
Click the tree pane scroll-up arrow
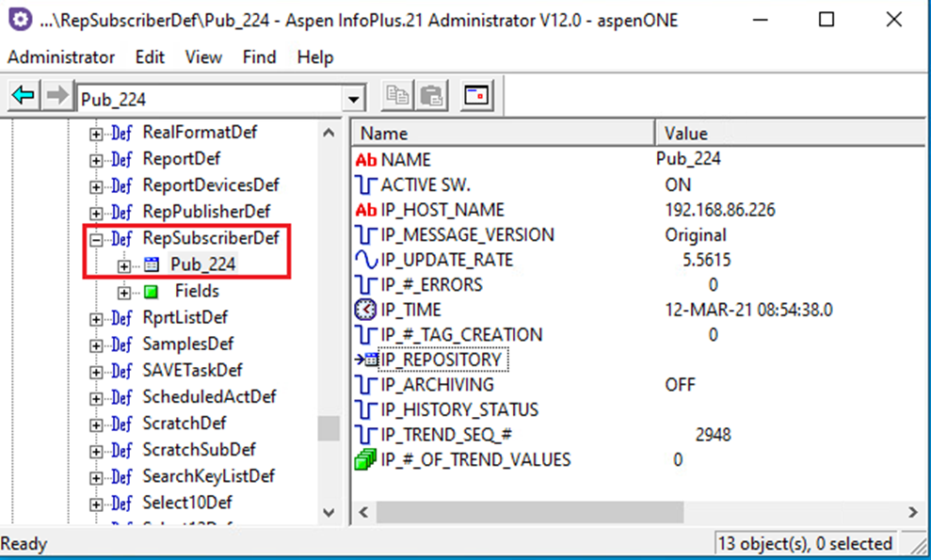[329, 133]
